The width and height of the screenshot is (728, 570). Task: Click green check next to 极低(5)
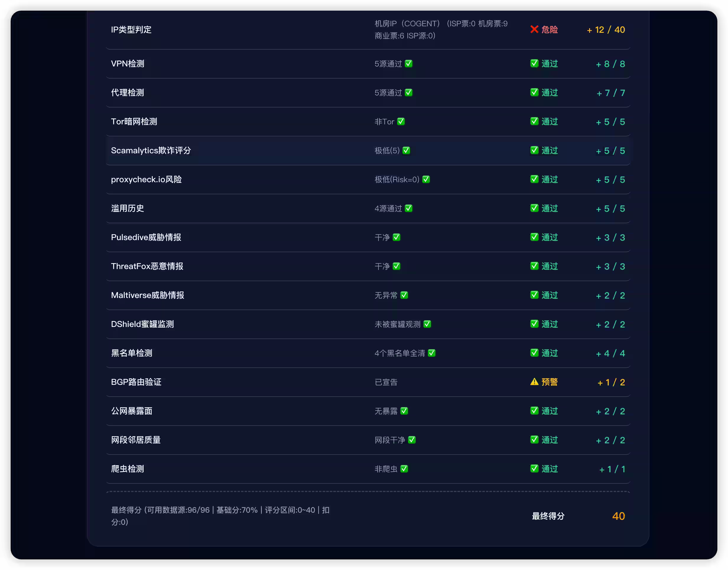pos(406,150)
